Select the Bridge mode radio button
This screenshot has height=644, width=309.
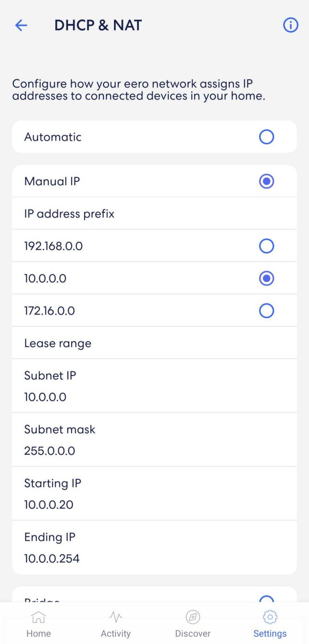(266, 600)
